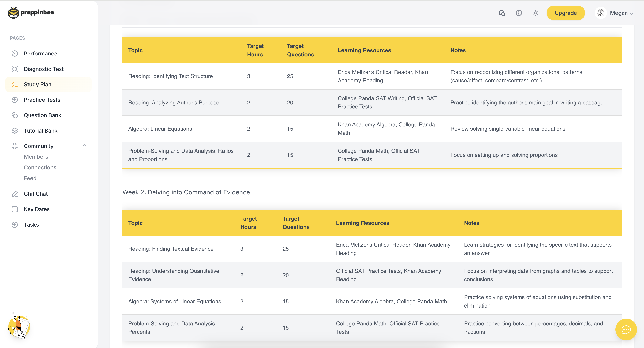Toggle light/dark mode sun icon
Image resolution: width=644 pixels, height=348 pixels.
click(x=536, y=13)
